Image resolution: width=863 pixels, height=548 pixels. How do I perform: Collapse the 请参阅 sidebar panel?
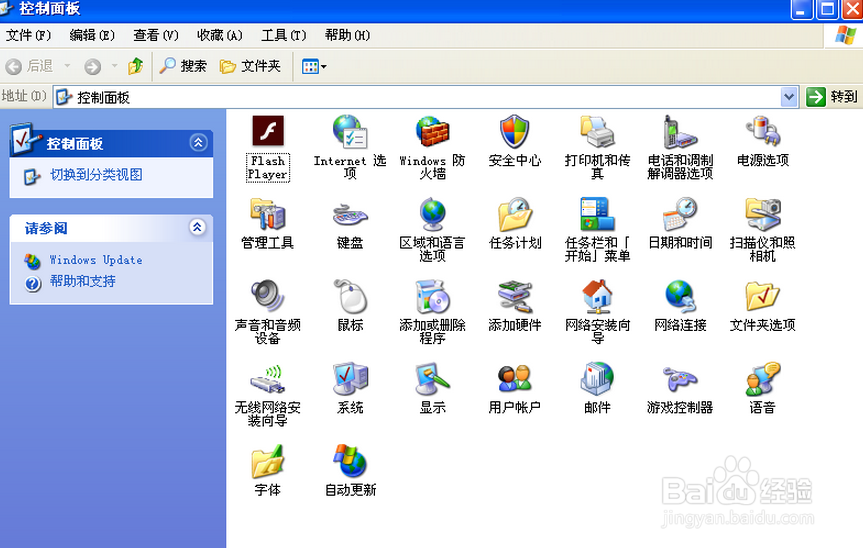click(x=197, y=227)
